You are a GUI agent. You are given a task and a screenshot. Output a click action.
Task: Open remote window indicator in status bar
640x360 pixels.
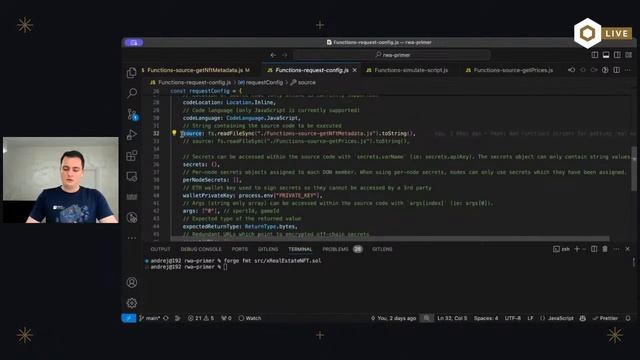[129, 318]
